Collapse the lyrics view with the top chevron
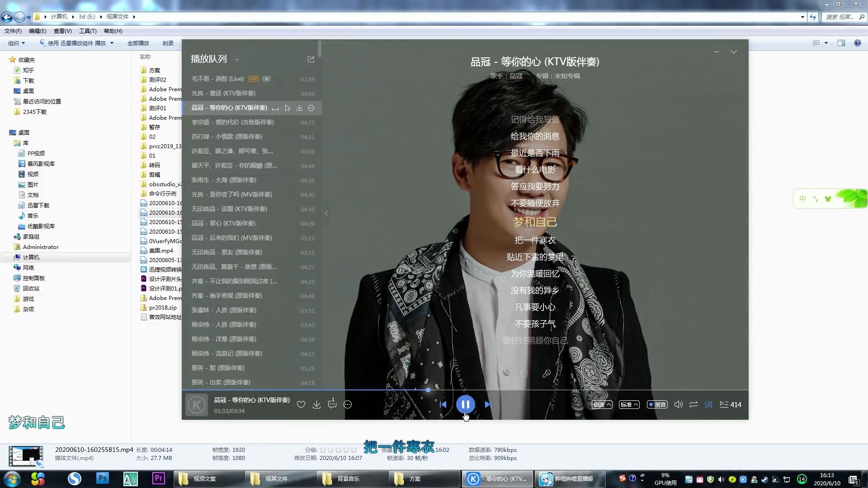 pyautogui.click(x=734, y=52)
